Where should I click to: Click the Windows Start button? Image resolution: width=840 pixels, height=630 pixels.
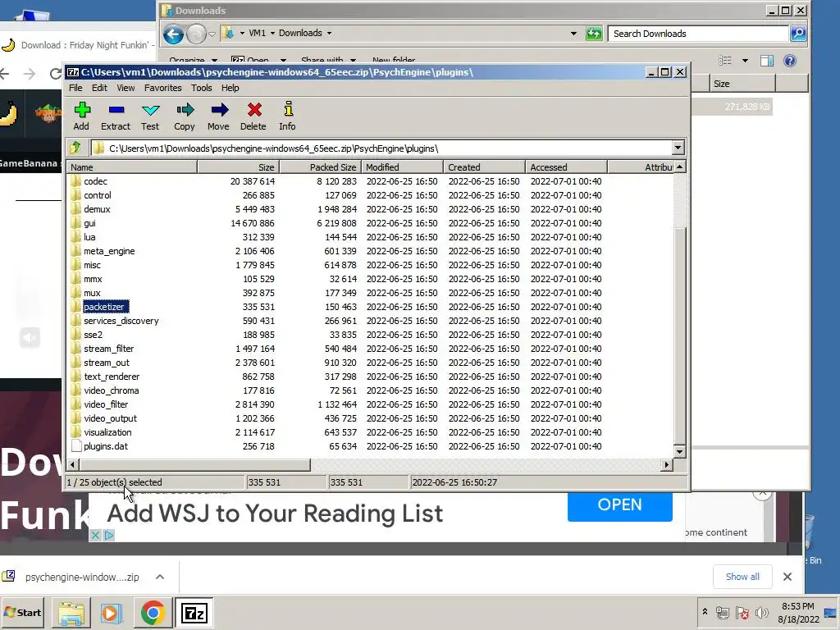pyautogui.click(x=22, y=613)
